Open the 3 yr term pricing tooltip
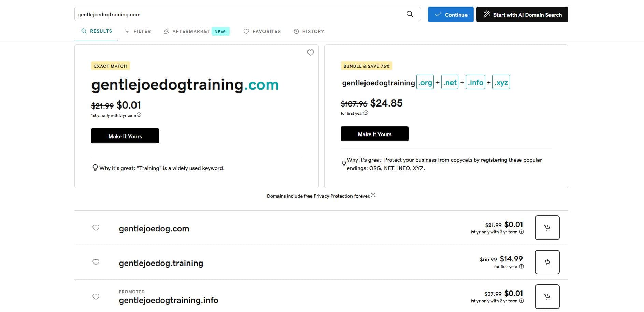Viewport: 644px width, 312px height. tap(139, 115)
